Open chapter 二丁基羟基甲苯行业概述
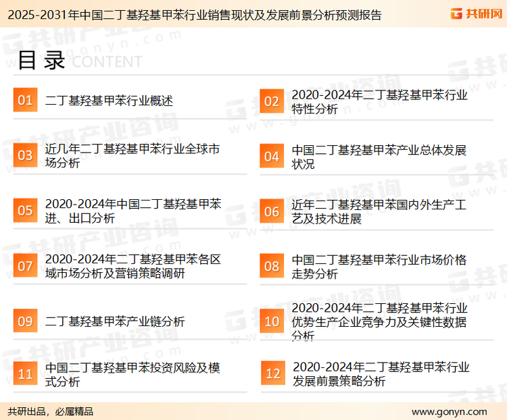 click(x=109, y=101)
